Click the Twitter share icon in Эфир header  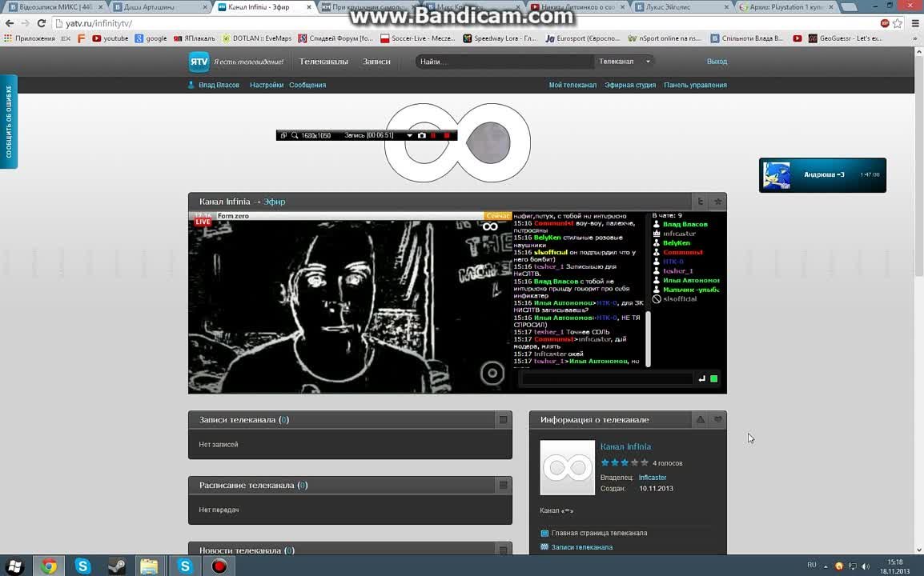tap(701, 202)
